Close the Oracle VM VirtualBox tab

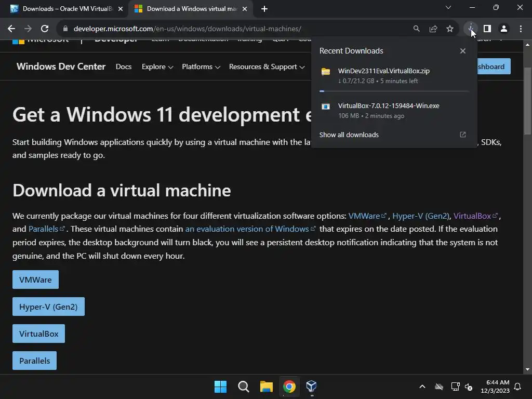[121, 9]
